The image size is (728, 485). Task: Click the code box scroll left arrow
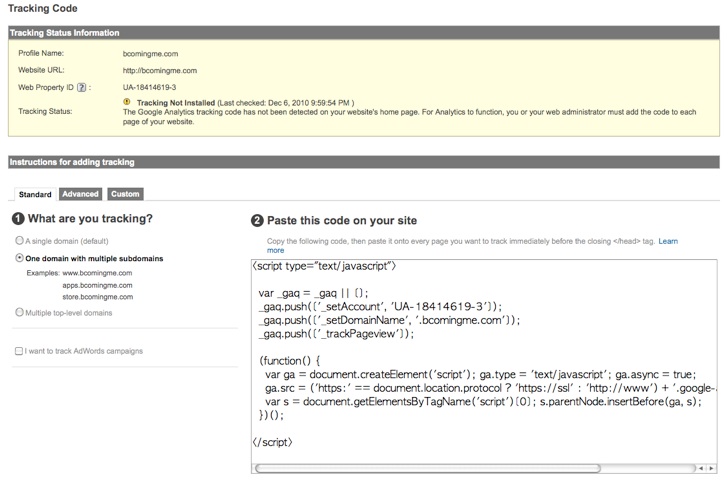click(701, 468)
